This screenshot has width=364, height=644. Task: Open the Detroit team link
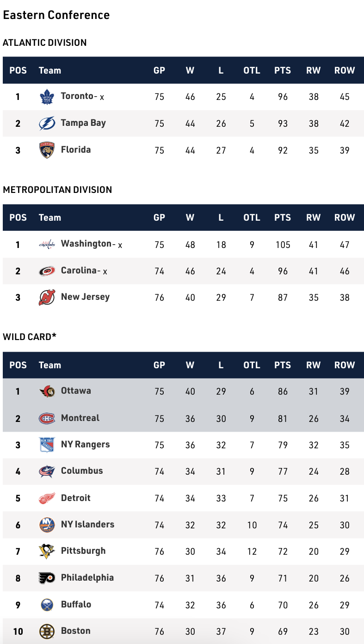pos(76,498)
